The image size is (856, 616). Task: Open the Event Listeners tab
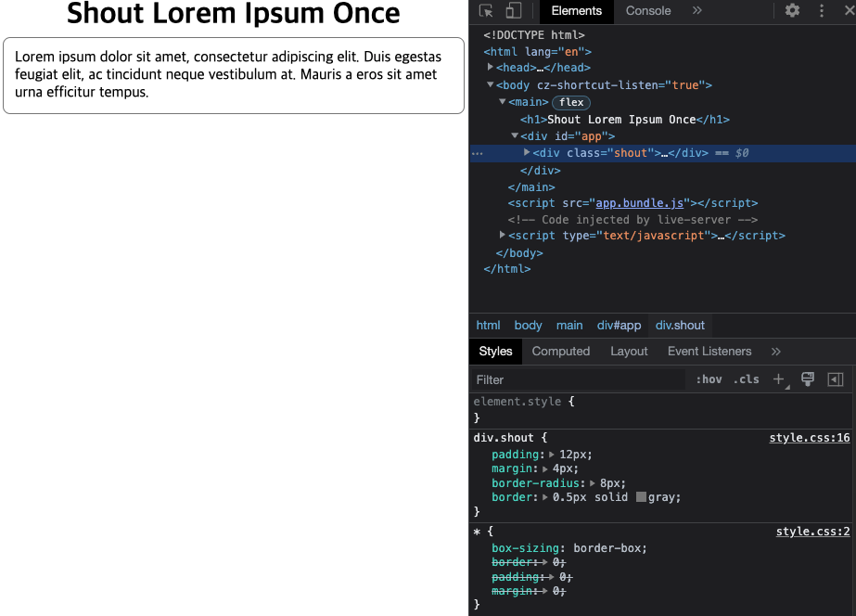[x=709, y=352]
